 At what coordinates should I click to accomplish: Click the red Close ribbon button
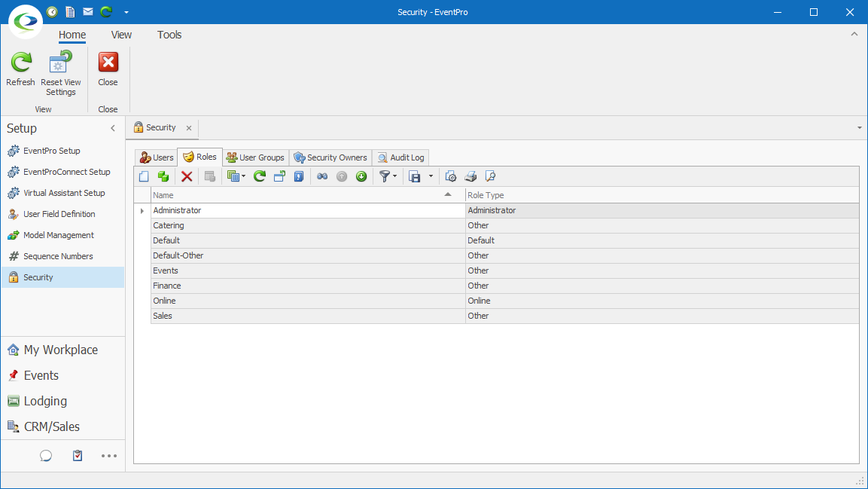(108, 69)
